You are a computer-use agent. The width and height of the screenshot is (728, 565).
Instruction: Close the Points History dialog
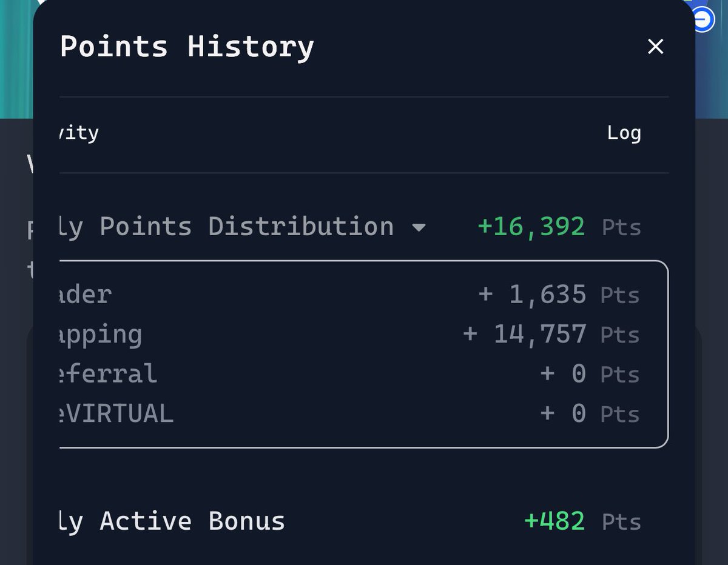click(x=656, y=47)
